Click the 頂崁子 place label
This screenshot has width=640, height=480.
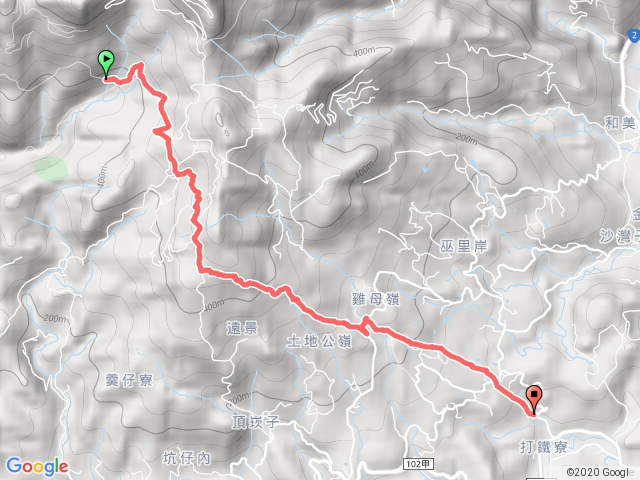(256, 422)
